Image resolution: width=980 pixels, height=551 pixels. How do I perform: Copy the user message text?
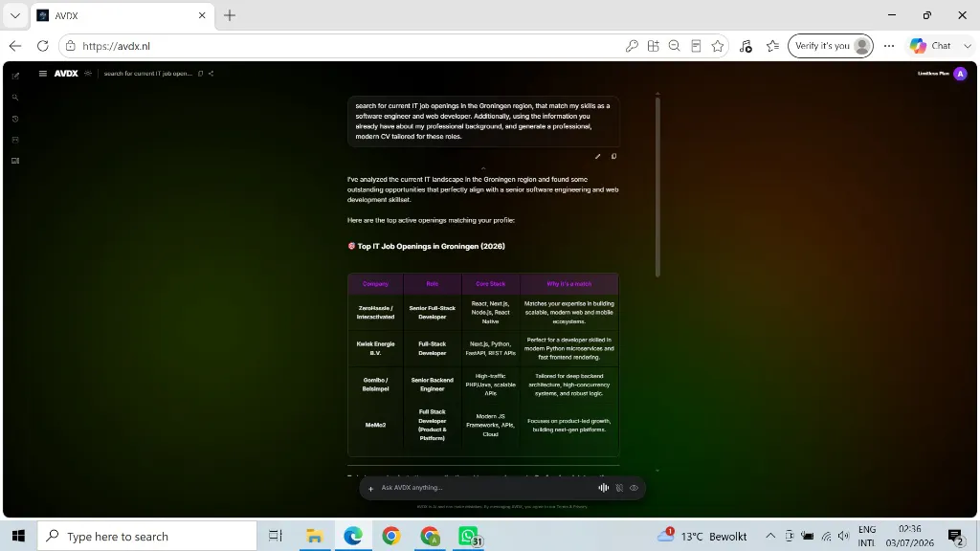click(613, 156)
